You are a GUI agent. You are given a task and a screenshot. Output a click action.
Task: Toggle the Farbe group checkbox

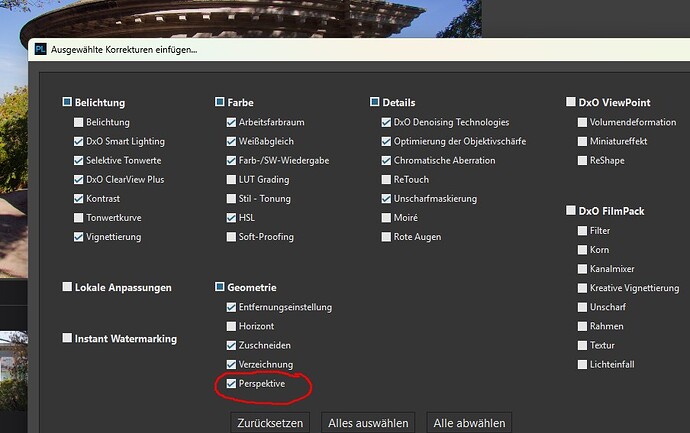tap(220, 102)
